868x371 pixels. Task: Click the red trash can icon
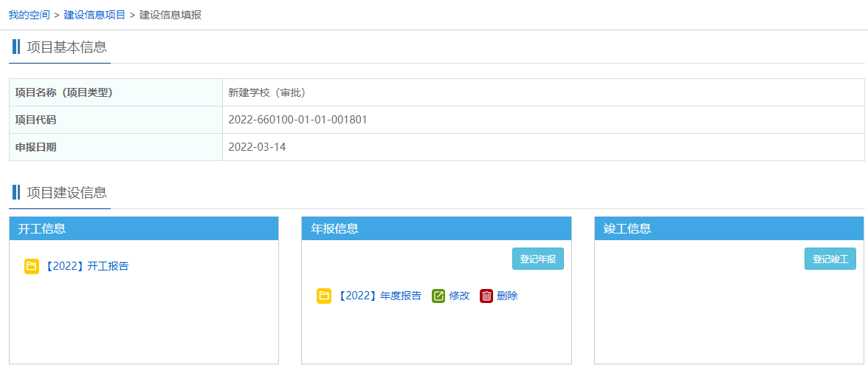pos(486,296)
